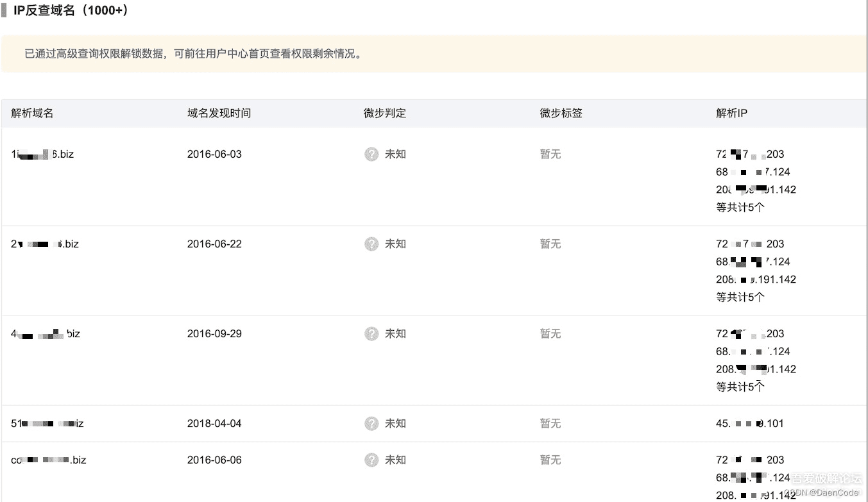Open the .biz domain found on 2016-06-22
Screen dimensions: 868x502
(45, 244)
